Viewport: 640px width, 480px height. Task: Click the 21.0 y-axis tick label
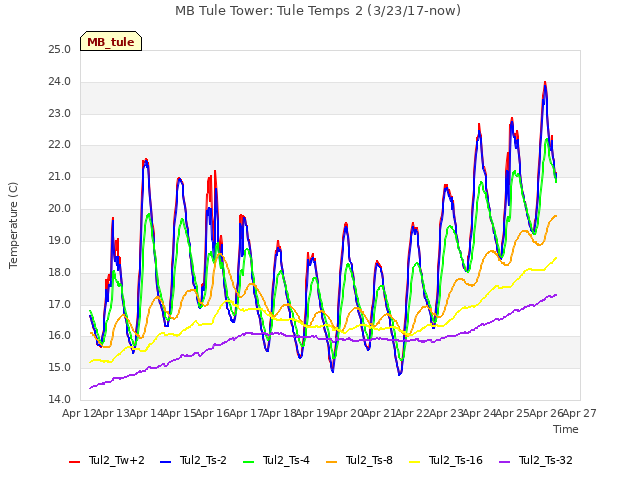[60, 177]
